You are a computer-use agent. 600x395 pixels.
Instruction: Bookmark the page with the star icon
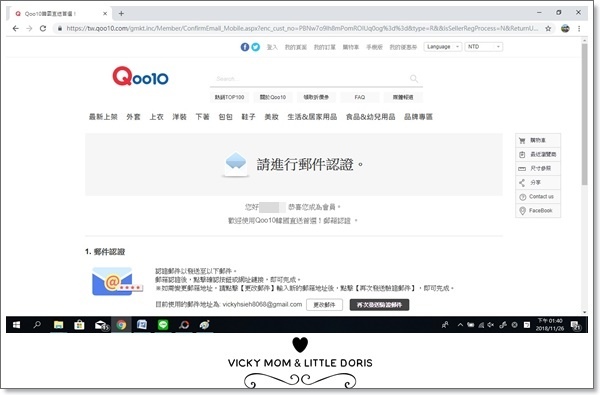pos(548,28)
